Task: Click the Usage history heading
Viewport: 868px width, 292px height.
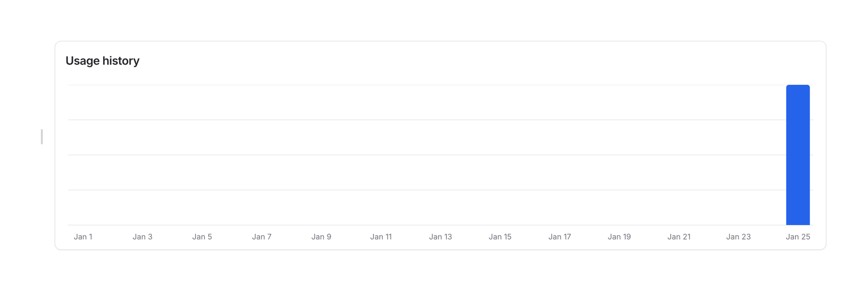Action: (102, 61)
